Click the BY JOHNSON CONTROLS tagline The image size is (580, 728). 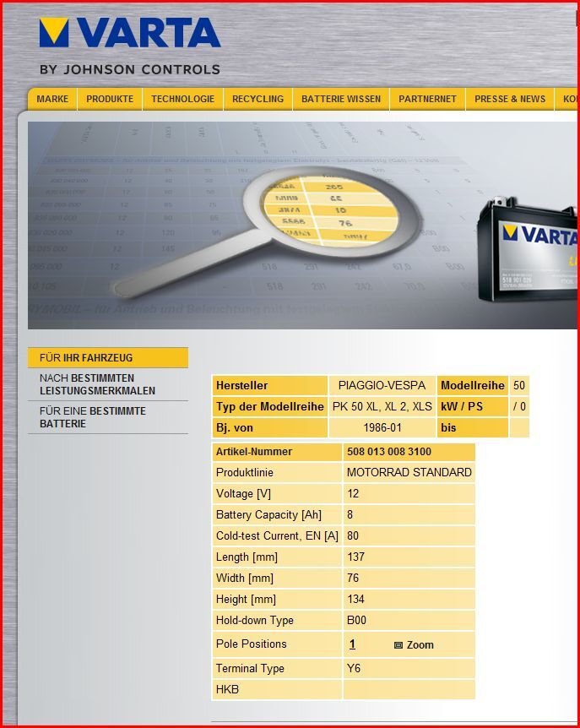[x=129, y=69]
